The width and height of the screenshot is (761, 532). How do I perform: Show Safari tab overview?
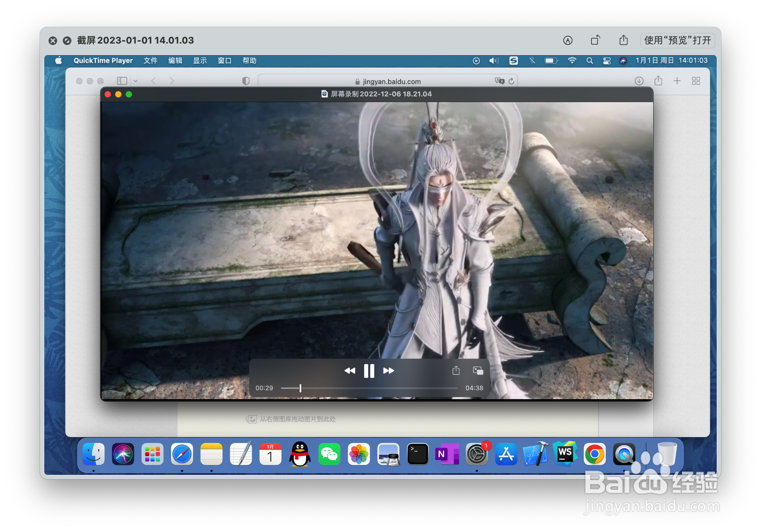696,81
